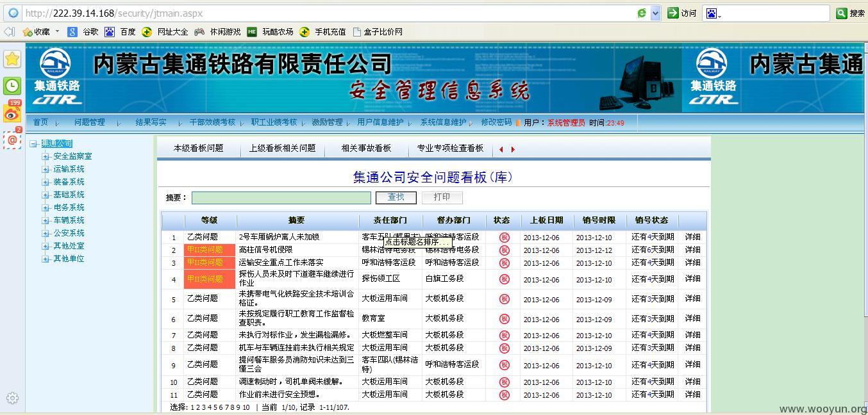Expand the 其他单位 tree node
Screen dimensions: 868x415
pos(46,259)
